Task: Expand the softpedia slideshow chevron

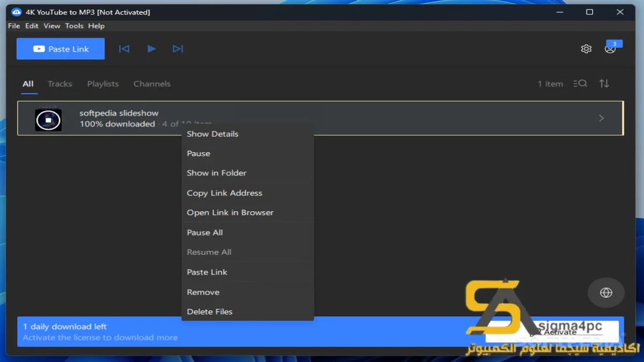Action: click(x=601, y=118)
